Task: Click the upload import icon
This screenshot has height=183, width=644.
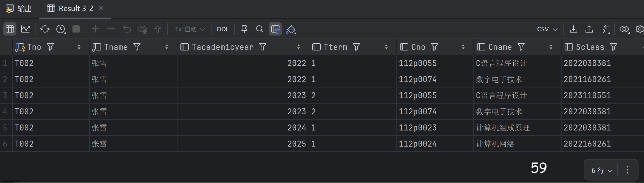Action: click(x=589, y=29)
